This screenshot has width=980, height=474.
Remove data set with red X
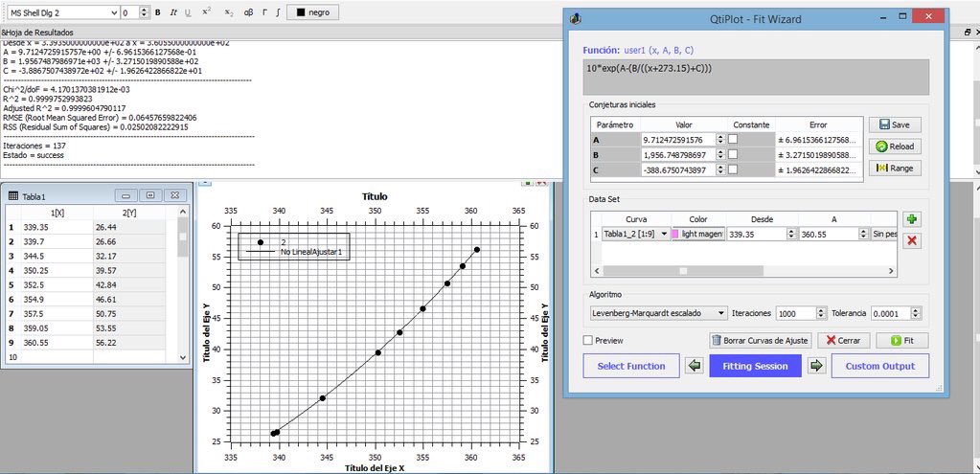click(x=912, y=240)
